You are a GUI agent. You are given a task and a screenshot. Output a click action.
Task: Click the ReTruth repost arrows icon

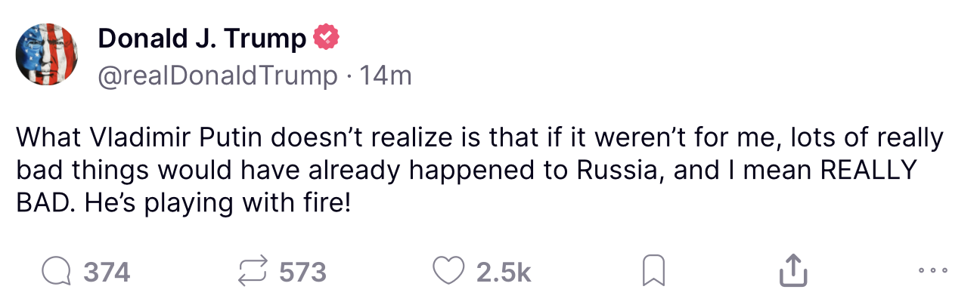point(254,272)
